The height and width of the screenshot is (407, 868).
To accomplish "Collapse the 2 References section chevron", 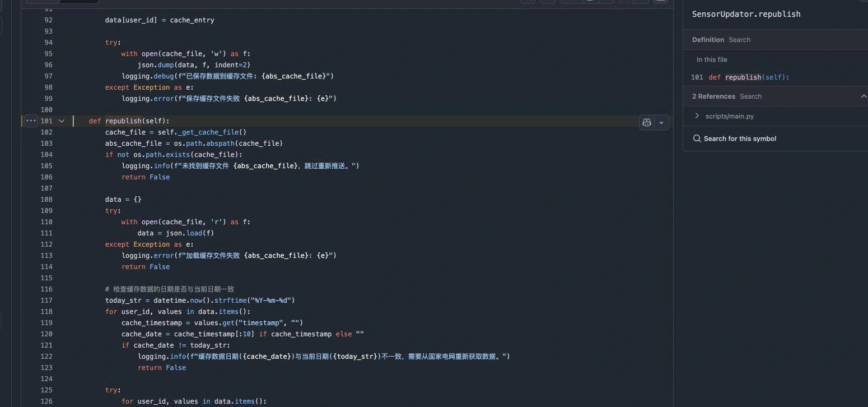I will click(863, 96).
